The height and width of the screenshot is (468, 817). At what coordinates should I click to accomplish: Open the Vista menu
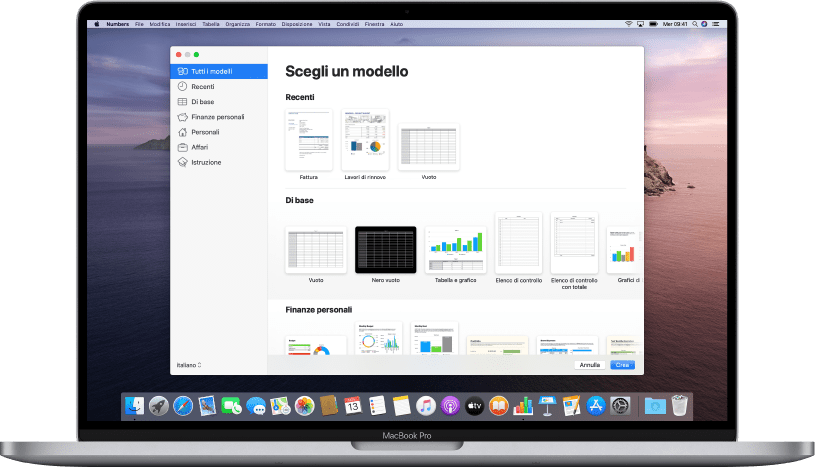324,24
